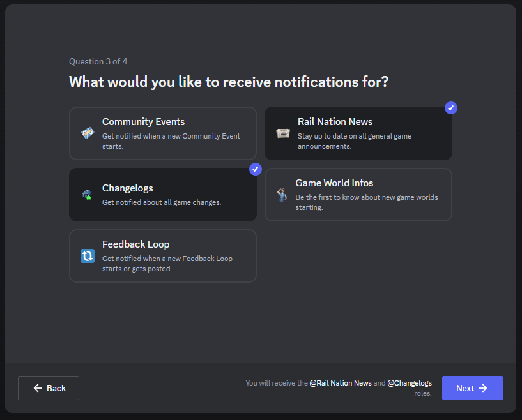This screenshot has height=420, width=522.
Task: Click the Rail Nation News description text
Action: (x=354, y=141)
